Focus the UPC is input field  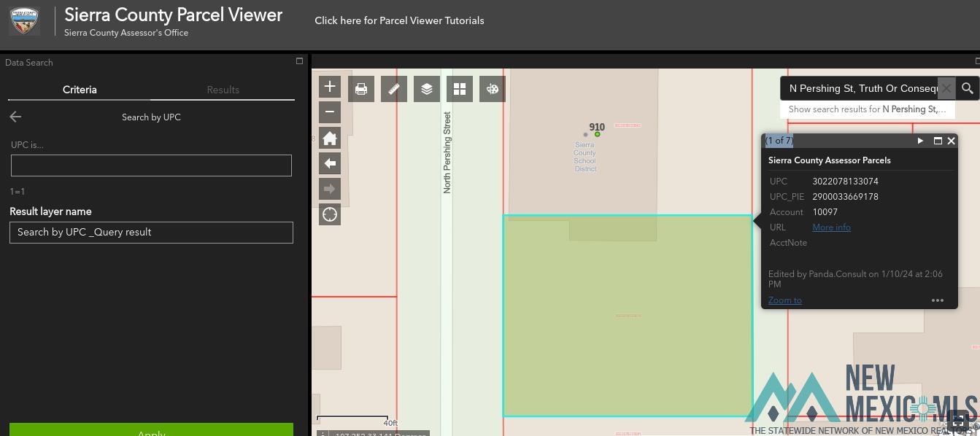[x=151, y=166]
